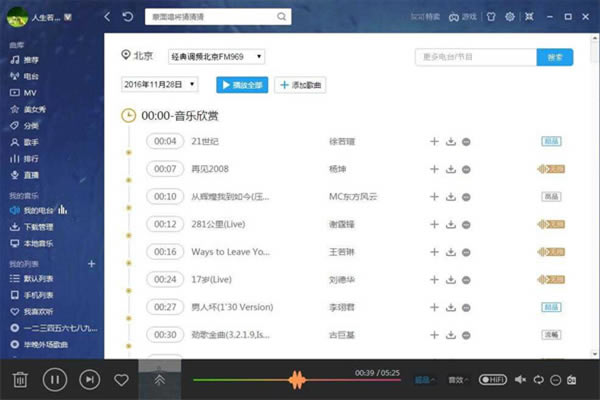Image resolution: width=600 pixels, height=400 pixels.
Task: Open more options for 17岁(Live)
Action: point(466,280)
